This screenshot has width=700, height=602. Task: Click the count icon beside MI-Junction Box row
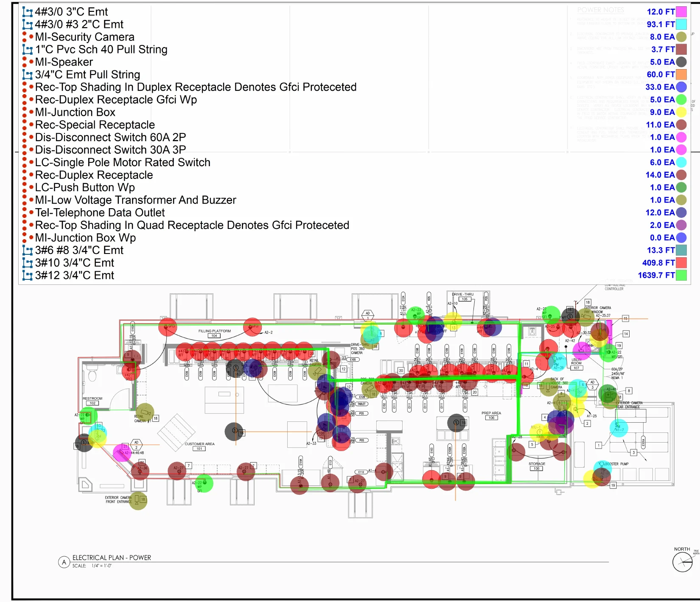[x=28, y=112]
